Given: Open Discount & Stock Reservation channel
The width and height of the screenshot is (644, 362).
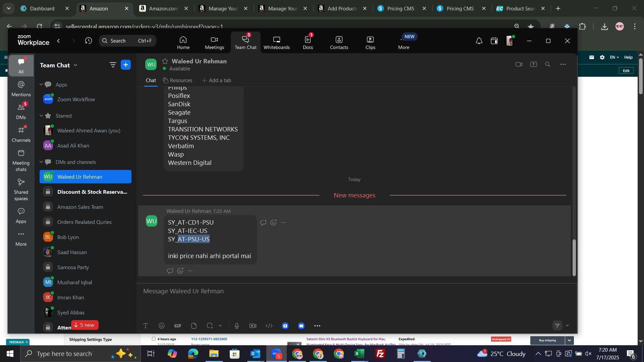Looking at the screenshot, I should click(86, 192).
